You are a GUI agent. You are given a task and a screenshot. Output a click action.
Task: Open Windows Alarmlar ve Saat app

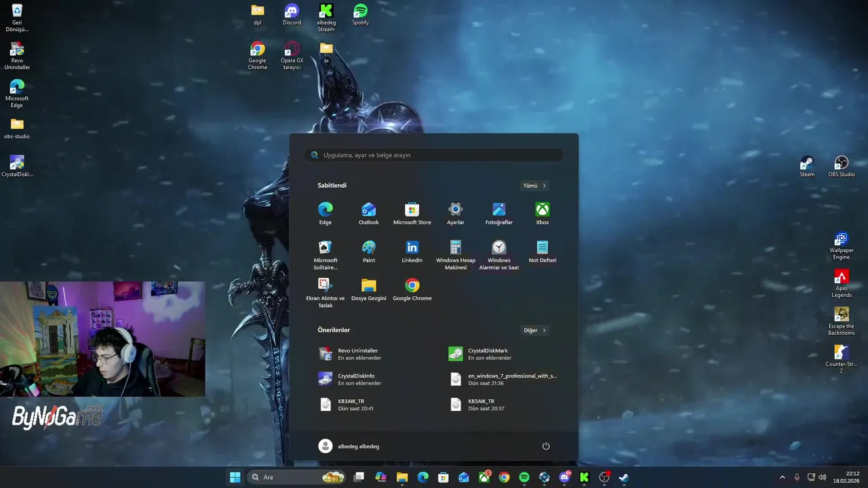coord(499,255)
